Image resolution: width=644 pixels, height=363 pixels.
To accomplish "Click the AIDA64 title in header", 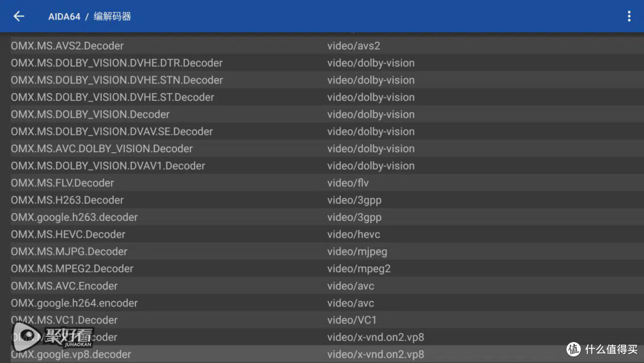I will pos(64,17).
